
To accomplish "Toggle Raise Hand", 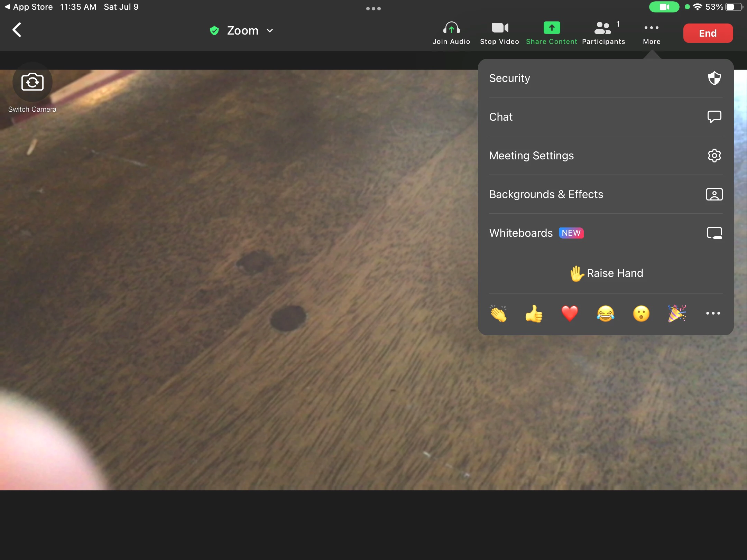I will click(x=606, y=273).
